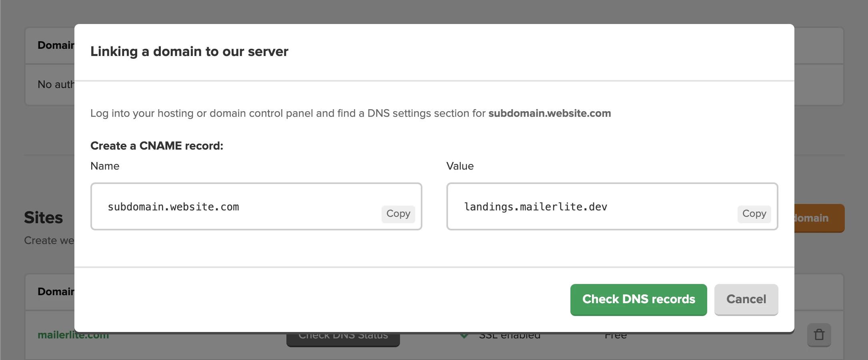Viewport: 868px width, 360px height.
Task: Click the Check DNS records button
Action: point(638,300)
